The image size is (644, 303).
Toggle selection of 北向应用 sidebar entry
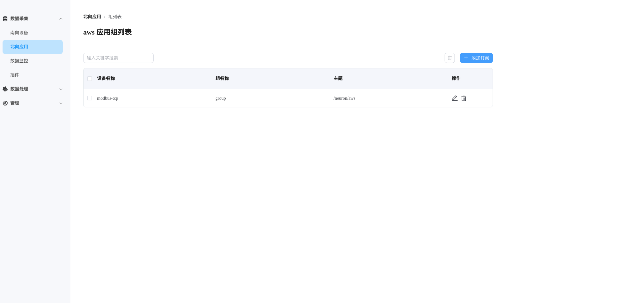pos(32,47)
